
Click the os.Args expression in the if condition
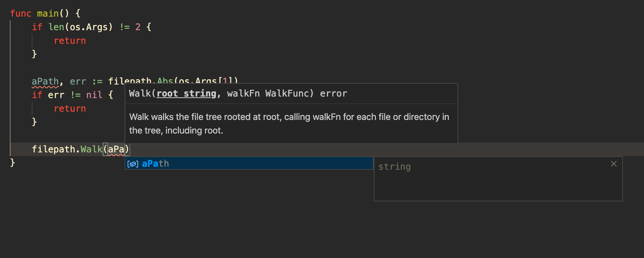[x=88, y=27]
